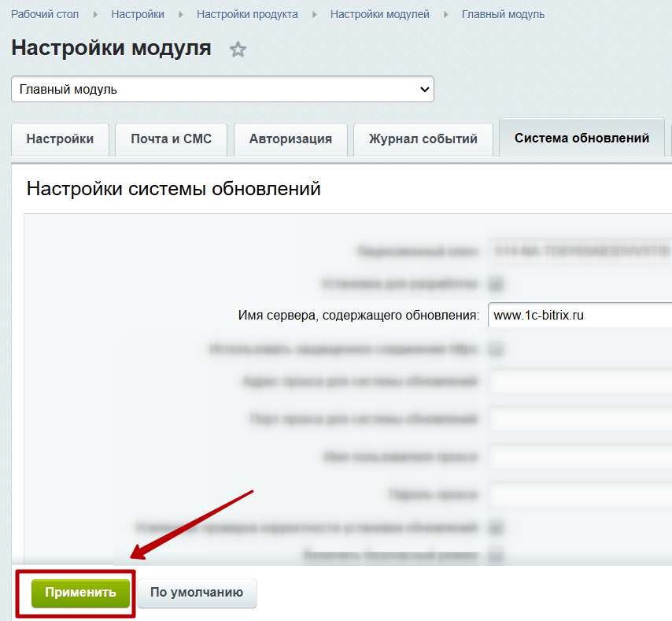Viewport: 672px width, 621px height.
Task: Focus the proxy address input field
Action: (x=579, y=383)
